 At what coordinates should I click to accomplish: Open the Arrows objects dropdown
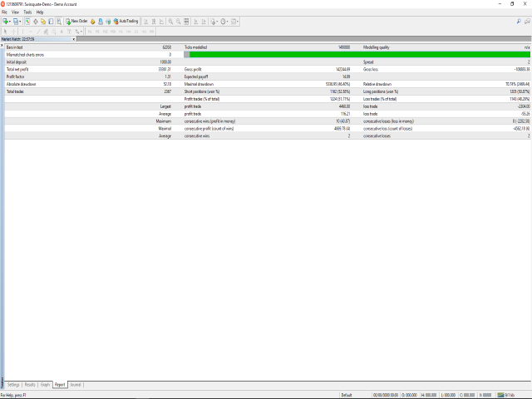point(79,32)
